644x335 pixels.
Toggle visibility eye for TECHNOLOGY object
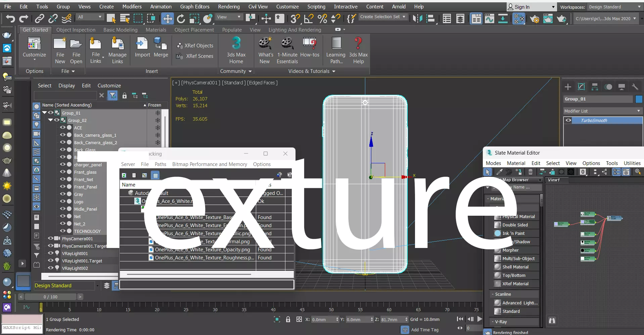click(63, 231)
